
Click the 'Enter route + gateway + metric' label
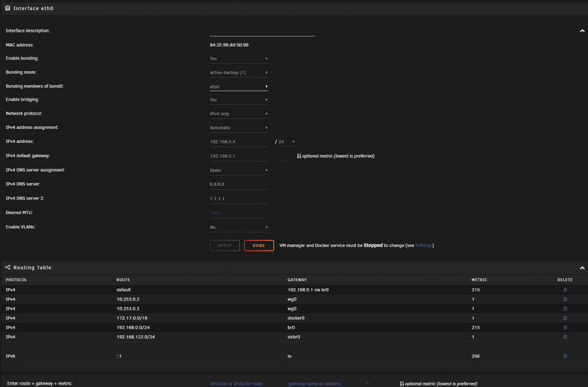click(x=40, y=383)
